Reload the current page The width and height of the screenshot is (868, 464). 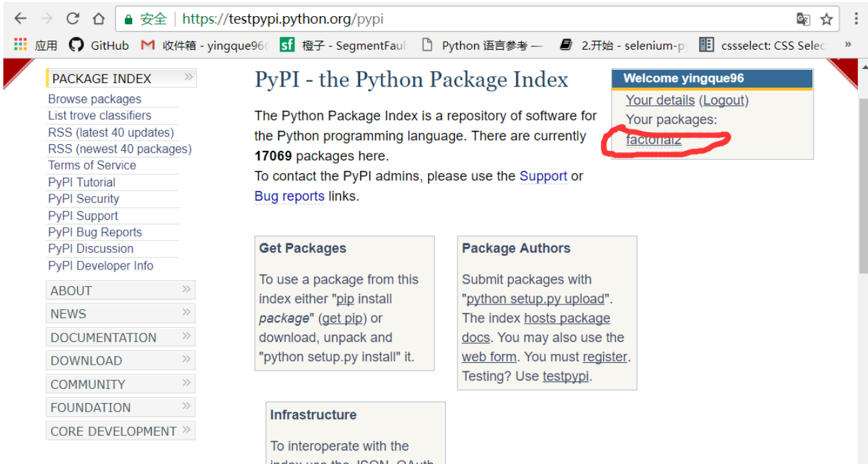click(72, 19)
